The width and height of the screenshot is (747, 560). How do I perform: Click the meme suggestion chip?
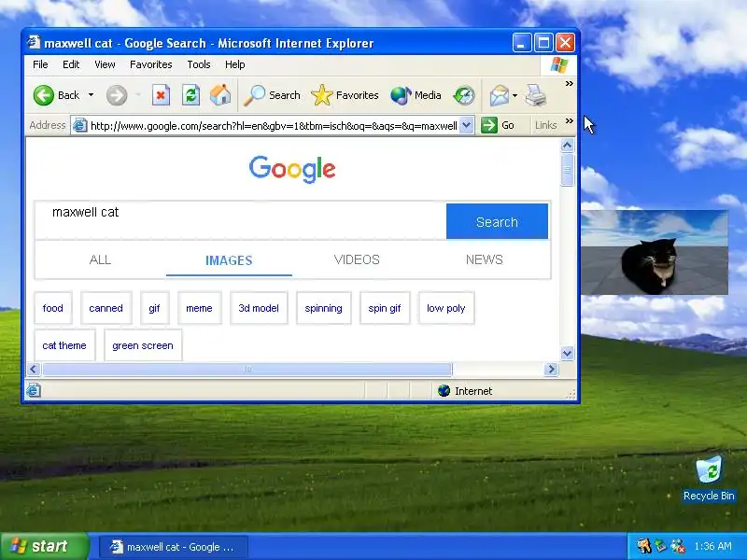coord(199,308)
